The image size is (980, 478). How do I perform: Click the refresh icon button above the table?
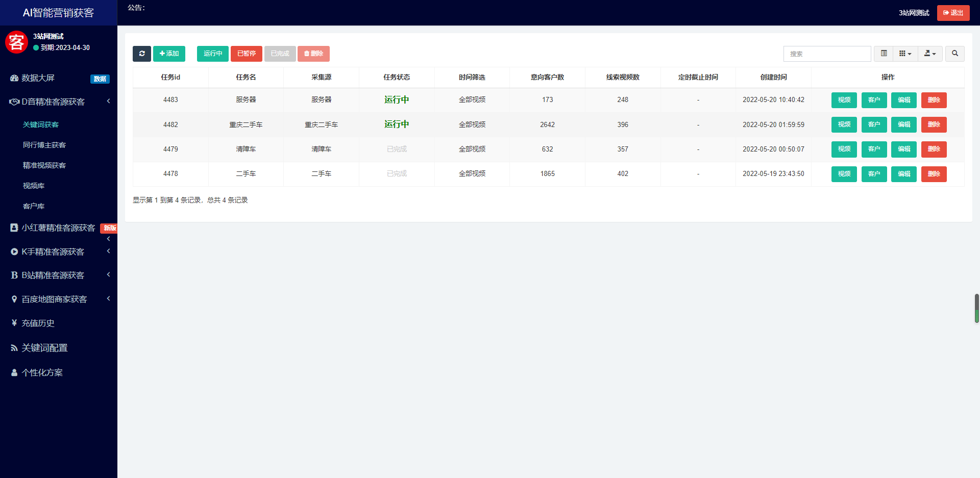(x=142, y=54)
